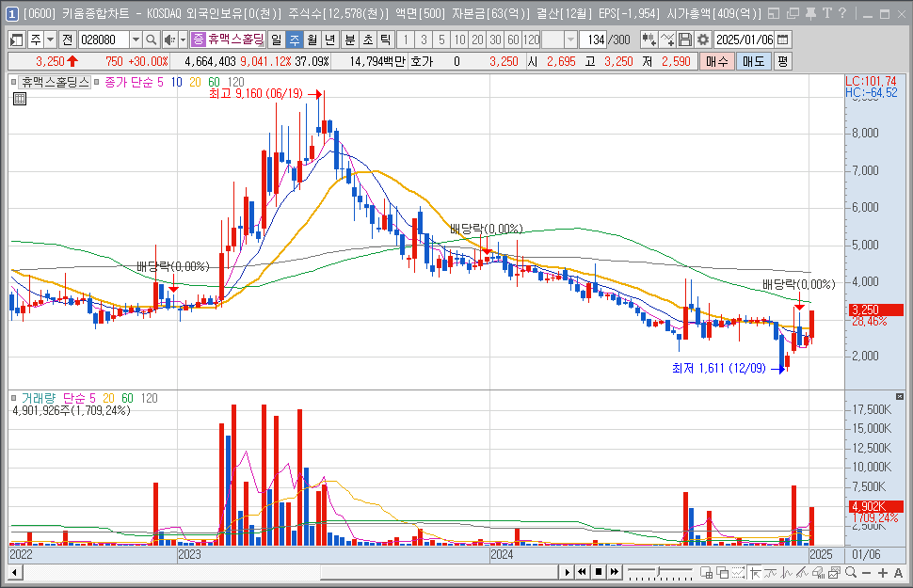Screen dimensions: 913x588
Task: Expand the speaker options dropdown arrow
Action: (183, 40)
